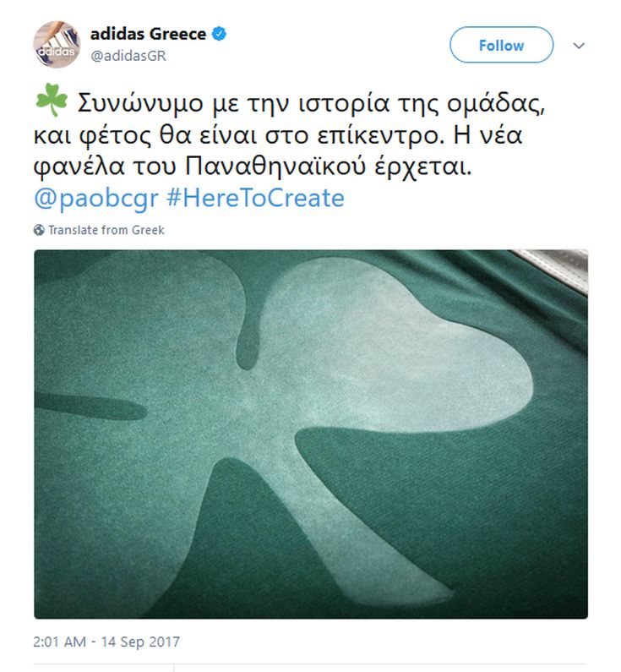Open the @paobcgr mention
Screen dimensions: 621x672
(x=96, y=199)
